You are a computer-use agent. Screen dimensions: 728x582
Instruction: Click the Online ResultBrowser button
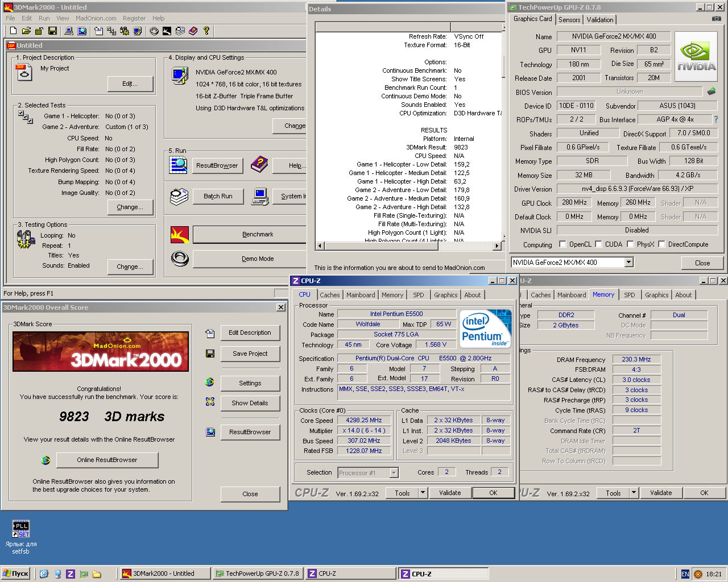click(107, 460)
